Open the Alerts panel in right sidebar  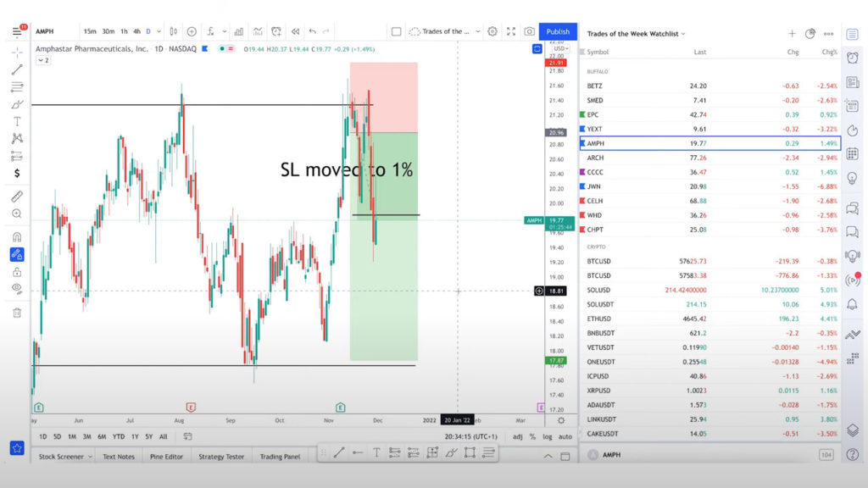853,58
